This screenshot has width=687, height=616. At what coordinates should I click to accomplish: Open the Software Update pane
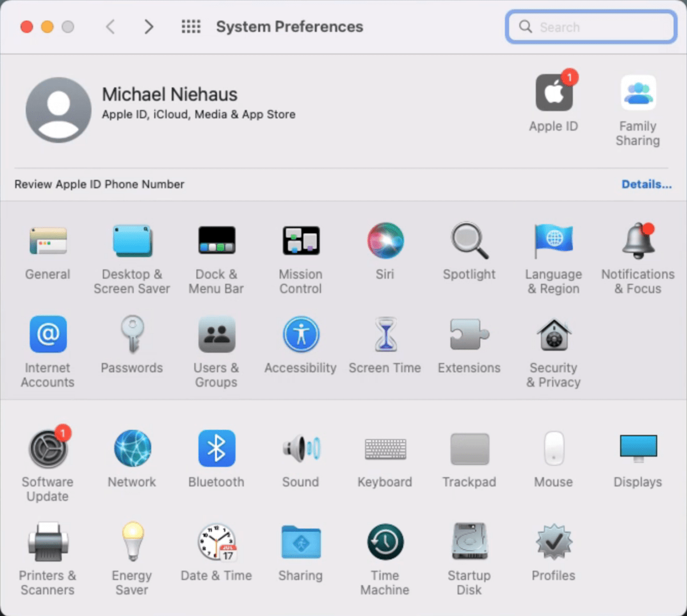click(48, 449)
